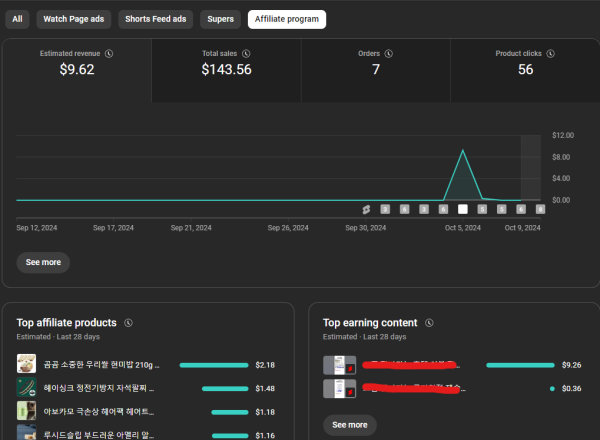Click the info icon beside Top earning content
Screen dimensions: 600x440
click(x=428, y=323)
